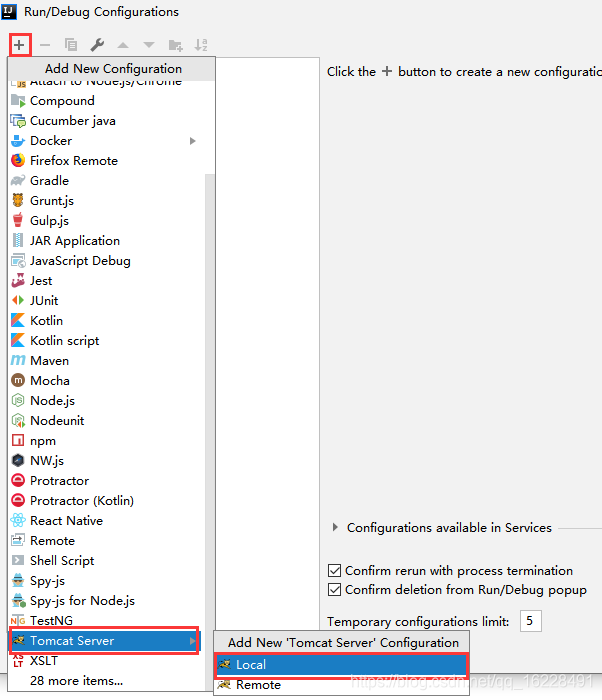Select XSLT configuration type

click(107, 661)
